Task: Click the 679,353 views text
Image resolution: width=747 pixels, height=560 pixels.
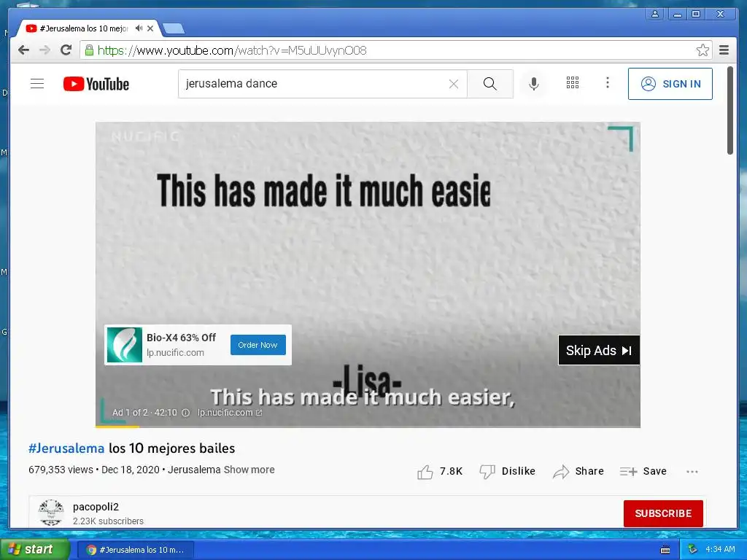Action: [61, 470]
